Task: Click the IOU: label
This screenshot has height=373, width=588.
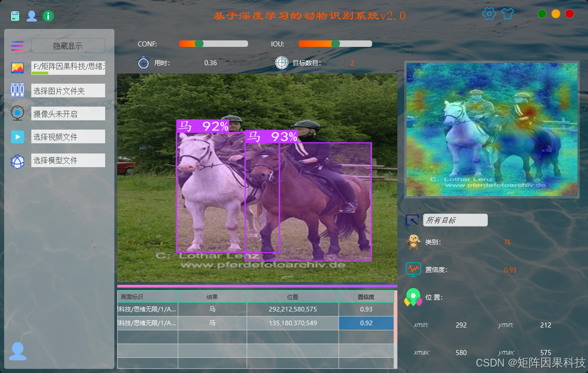Action: tap(277, 44)
